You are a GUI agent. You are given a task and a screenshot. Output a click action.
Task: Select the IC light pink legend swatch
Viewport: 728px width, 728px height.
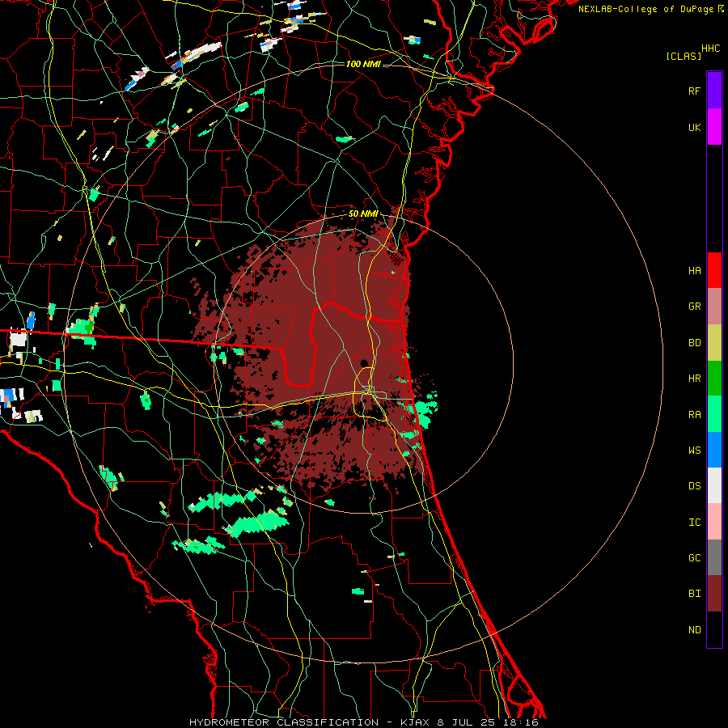point(714,522)
